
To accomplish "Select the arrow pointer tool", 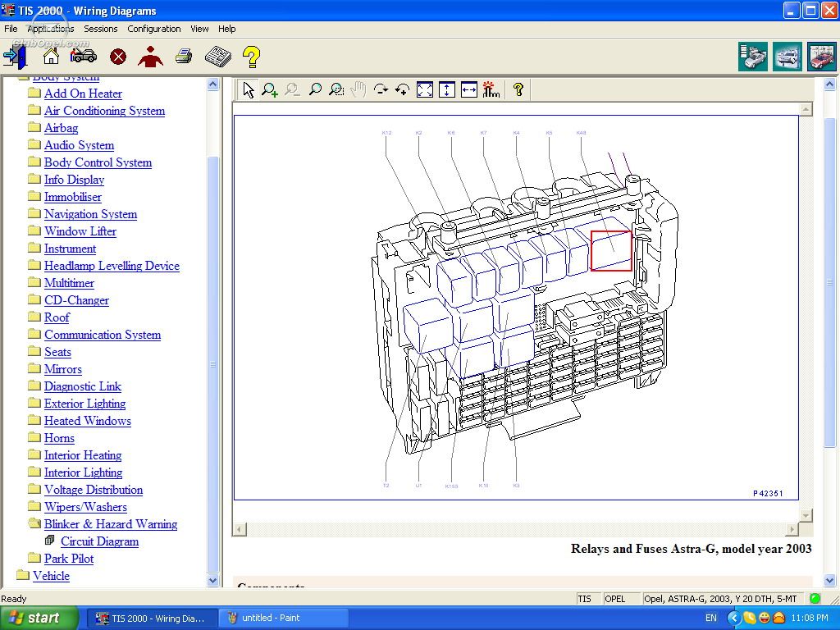I will click(x=248, y=89).
